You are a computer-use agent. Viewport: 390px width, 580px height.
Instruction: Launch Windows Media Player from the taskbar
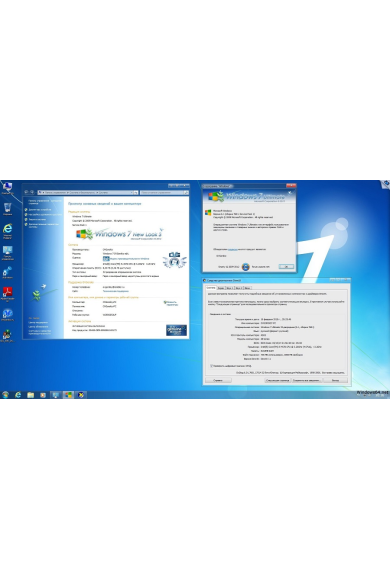[x=43, y=395]
